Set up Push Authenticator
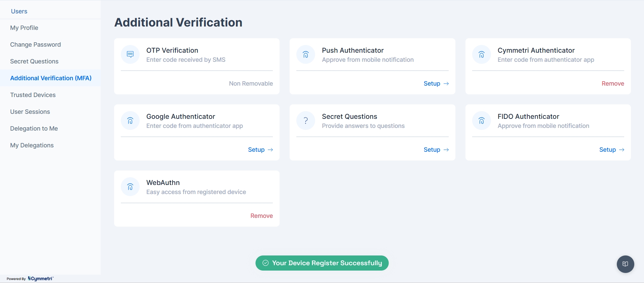The height and width of the screenshot is (283, 644). pyautogui.click(x=436, y=84)
